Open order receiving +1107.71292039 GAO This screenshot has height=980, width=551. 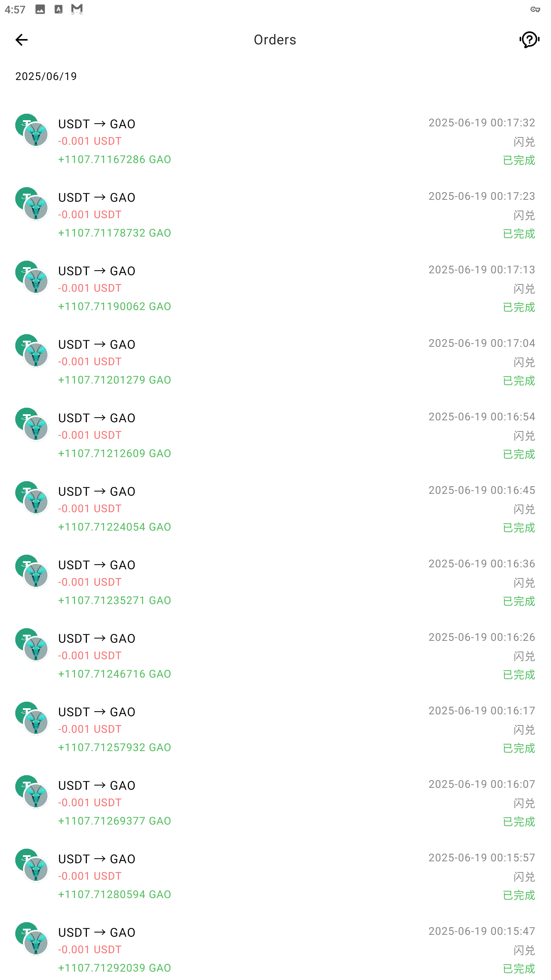coord(275,949)
